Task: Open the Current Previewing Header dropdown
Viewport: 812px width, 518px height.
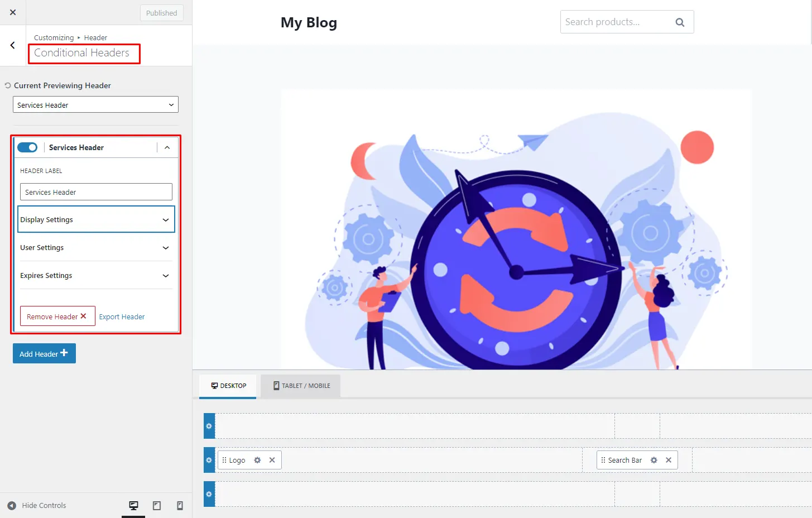Action: click(95, 104)
